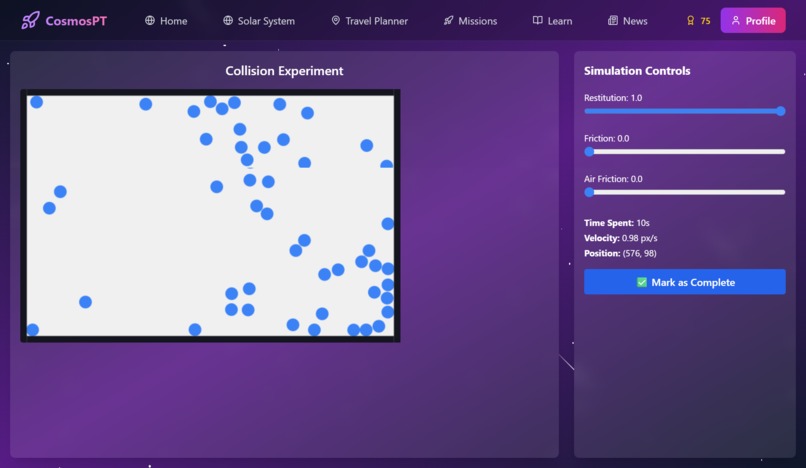Click the green checkmark icon on Mark as Complete
The image size is (806, 468).
coord(642,282)
